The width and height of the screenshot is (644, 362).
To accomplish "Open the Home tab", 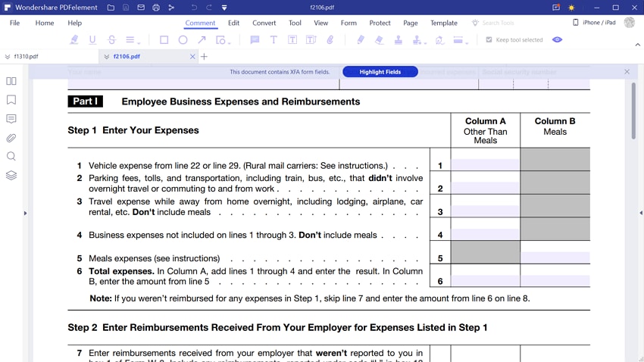I will pos(45,23).
